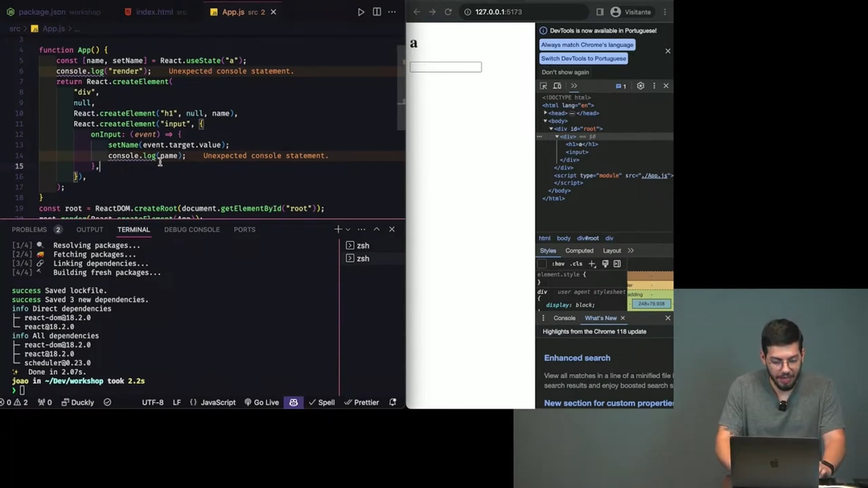Screen dimensions: 868x488
Task: Run the code with the play icon
Action: tap(361, 12)
